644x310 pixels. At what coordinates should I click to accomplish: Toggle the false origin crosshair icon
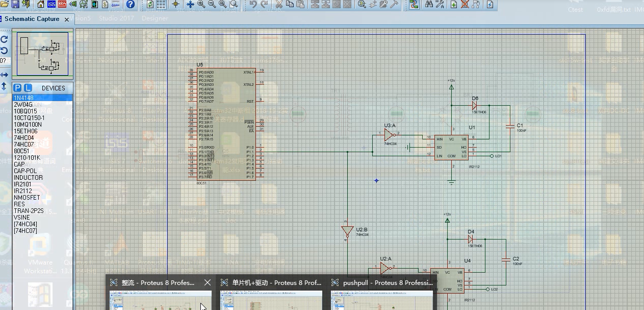(176, 4)
